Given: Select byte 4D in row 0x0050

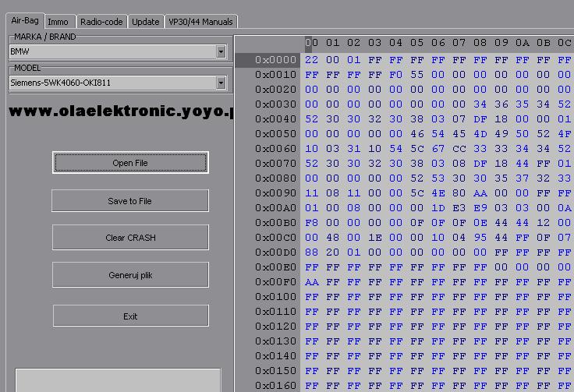Looking at the screenshot, I should click(x=480, y=134).
